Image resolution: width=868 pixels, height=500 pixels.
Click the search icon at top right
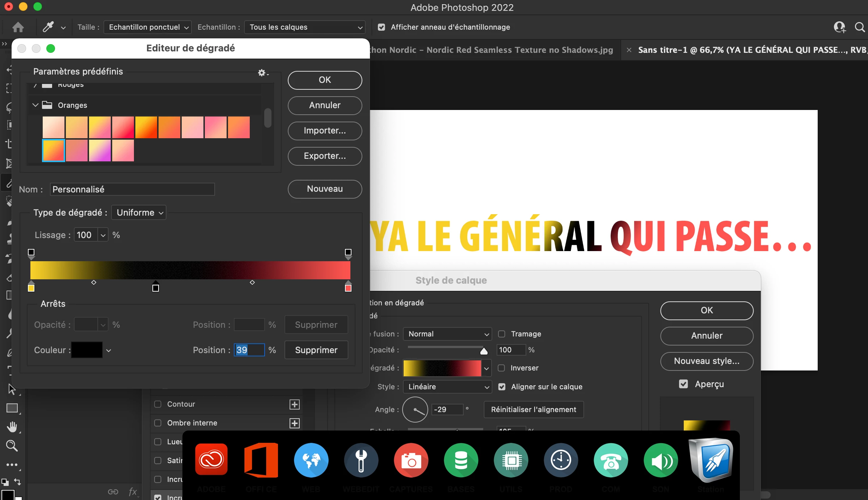point(860,27)
